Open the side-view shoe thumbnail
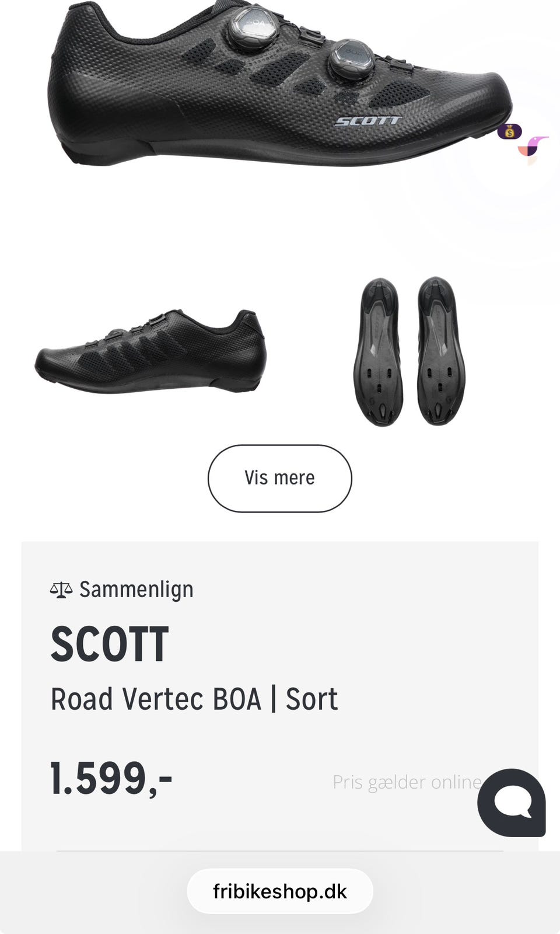Viewport: 560px width, 934px height. click(150, 352)
